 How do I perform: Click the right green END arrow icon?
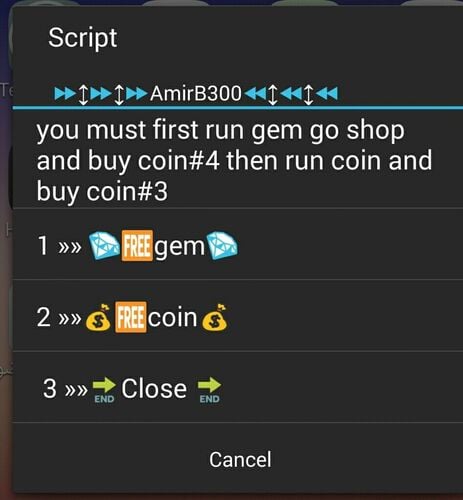209,390
